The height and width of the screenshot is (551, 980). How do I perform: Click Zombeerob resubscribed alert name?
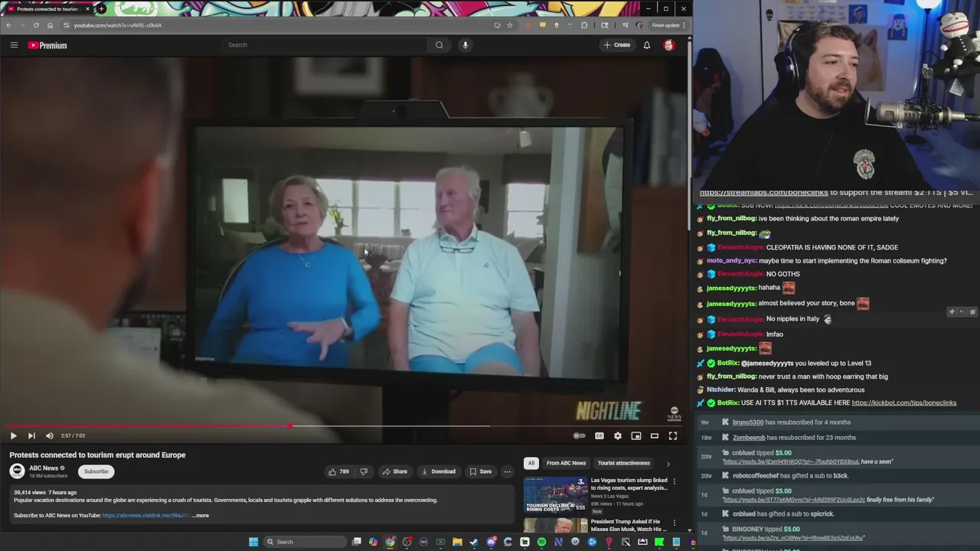(749, 438)
